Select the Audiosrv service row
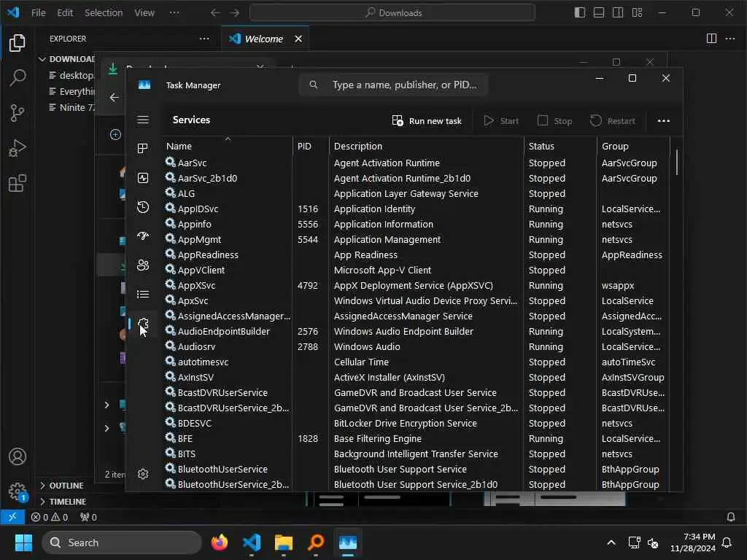747x560 pixels. 416,346
